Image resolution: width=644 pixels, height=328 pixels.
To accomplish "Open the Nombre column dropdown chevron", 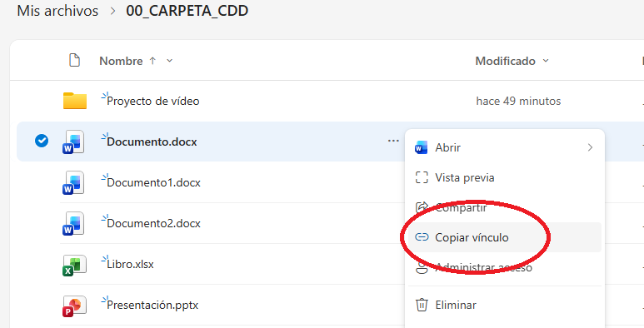I will coord(170,61).
